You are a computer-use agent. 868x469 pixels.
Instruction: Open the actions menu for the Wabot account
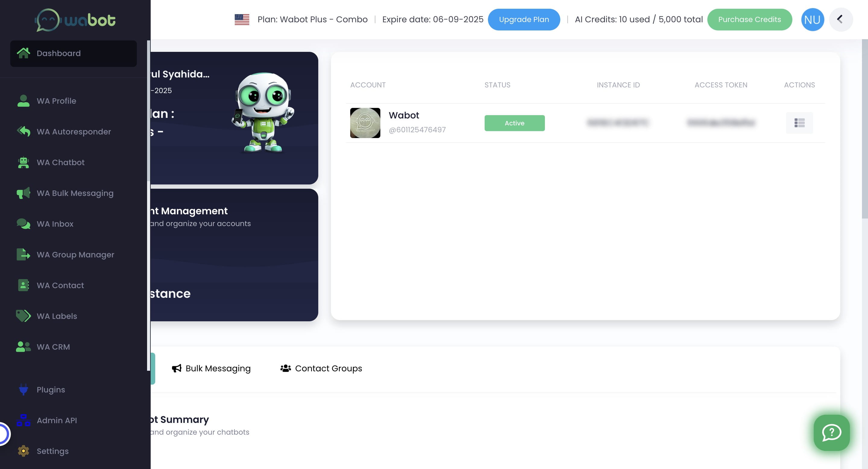(799, 123)
